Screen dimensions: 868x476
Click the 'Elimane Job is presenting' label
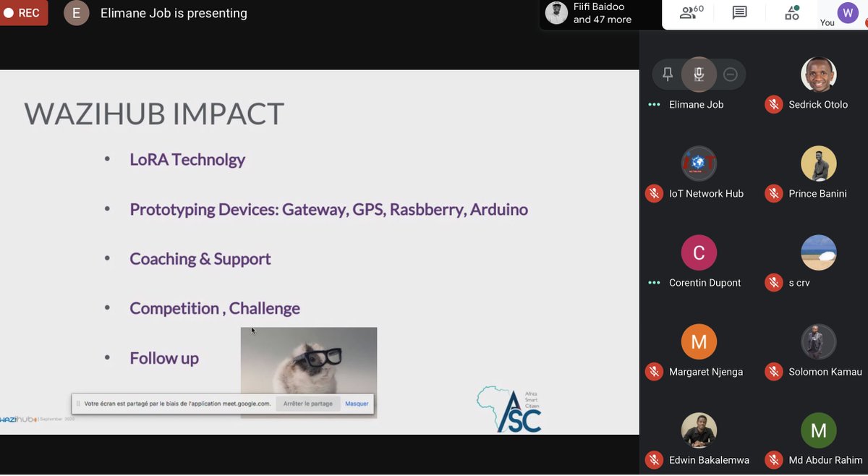click(174, 13)
